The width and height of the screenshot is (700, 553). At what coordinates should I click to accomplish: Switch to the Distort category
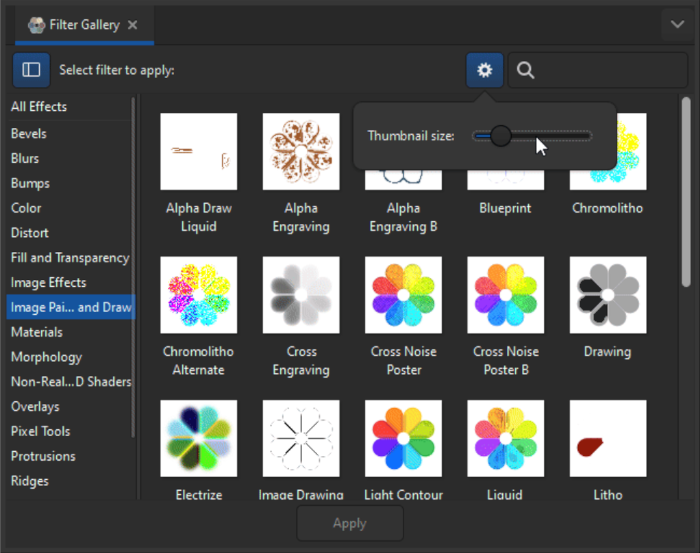point(29,233)
